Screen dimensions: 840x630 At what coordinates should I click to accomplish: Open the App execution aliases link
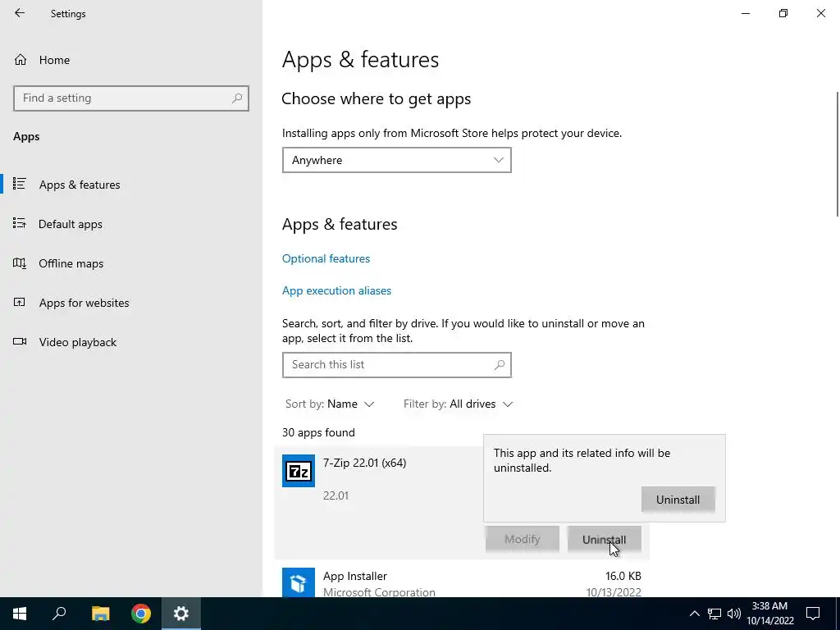click(336, 291)
